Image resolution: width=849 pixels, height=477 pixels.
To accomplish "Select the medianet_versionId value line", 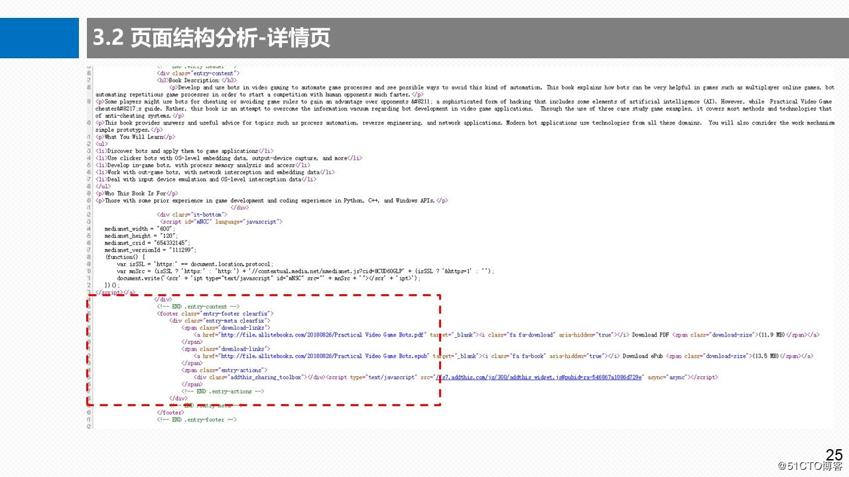I will point(150,250).
